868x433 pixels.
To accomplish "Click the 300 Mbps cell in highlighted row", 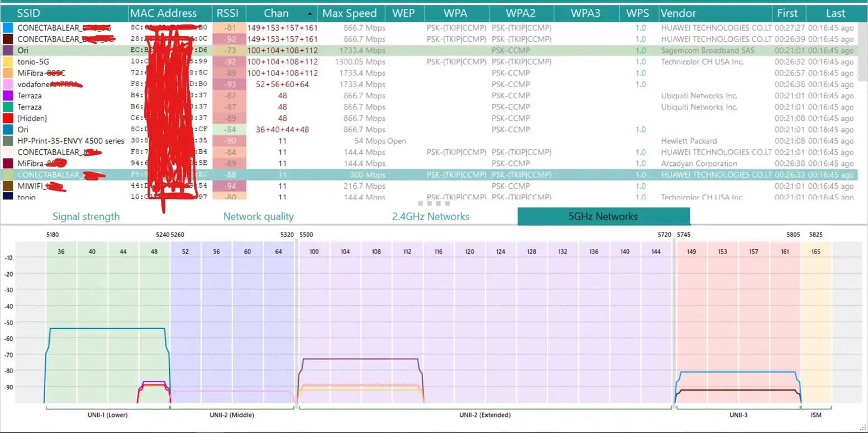I will pos(368,175).
